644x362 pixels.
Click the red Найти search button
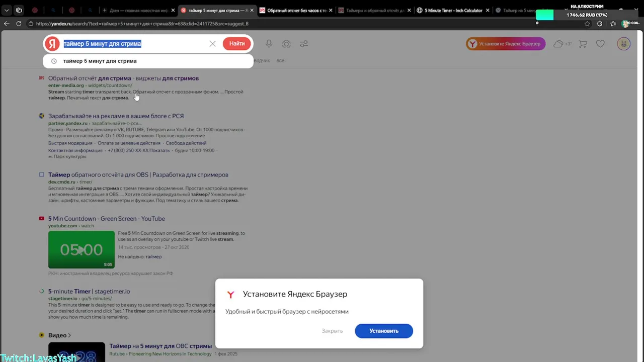(x=236, y=44)
